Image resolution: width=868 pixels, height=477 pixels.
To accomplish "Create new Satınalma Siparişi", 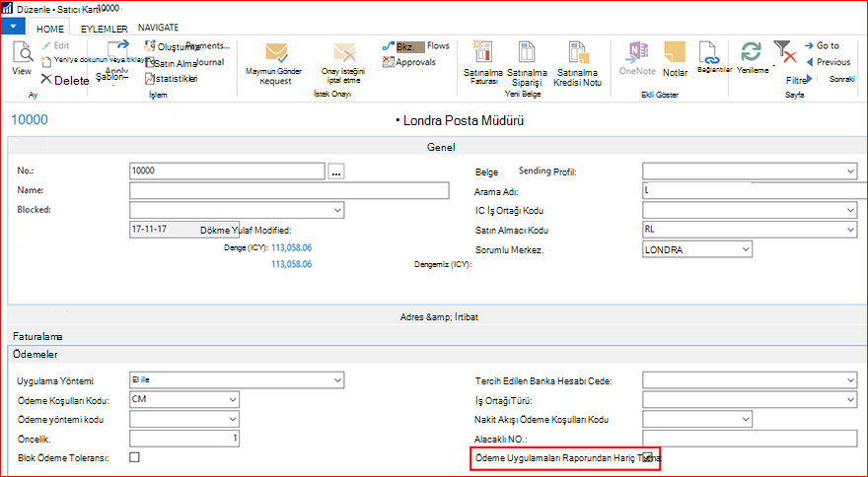I will pos(527,52).
